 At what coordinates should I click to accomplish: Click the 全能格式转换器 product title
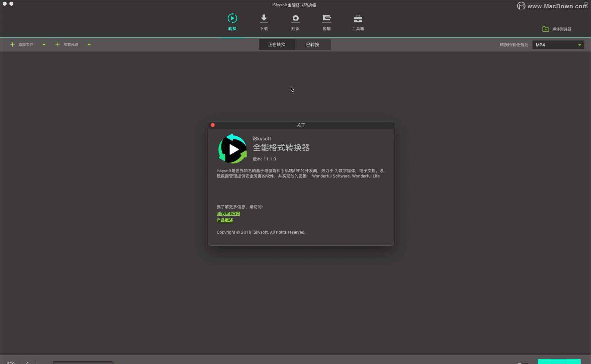click(281, 147)
